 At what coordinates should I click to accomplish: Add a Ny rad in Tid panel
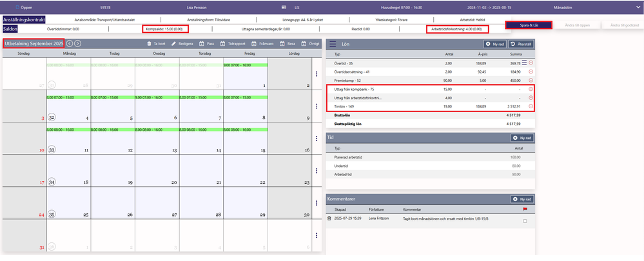click(x=522, y=138)
